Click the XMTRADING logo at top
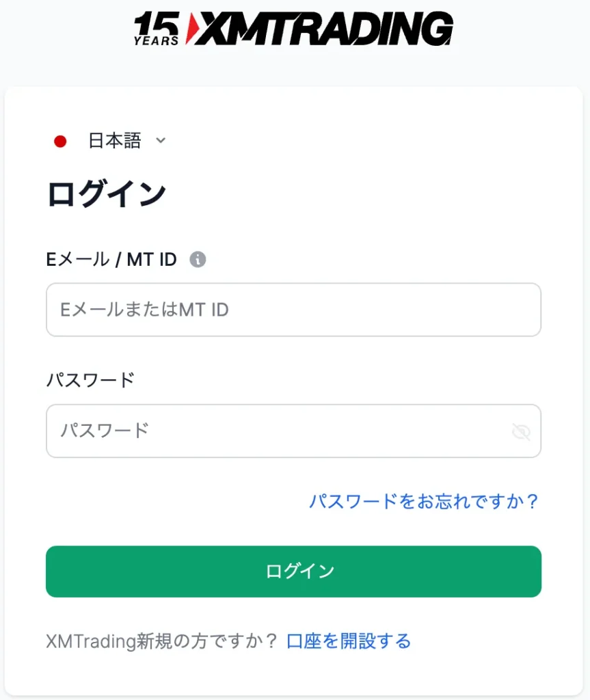Screen dimensions: 590x700 [x=294, y=29]
